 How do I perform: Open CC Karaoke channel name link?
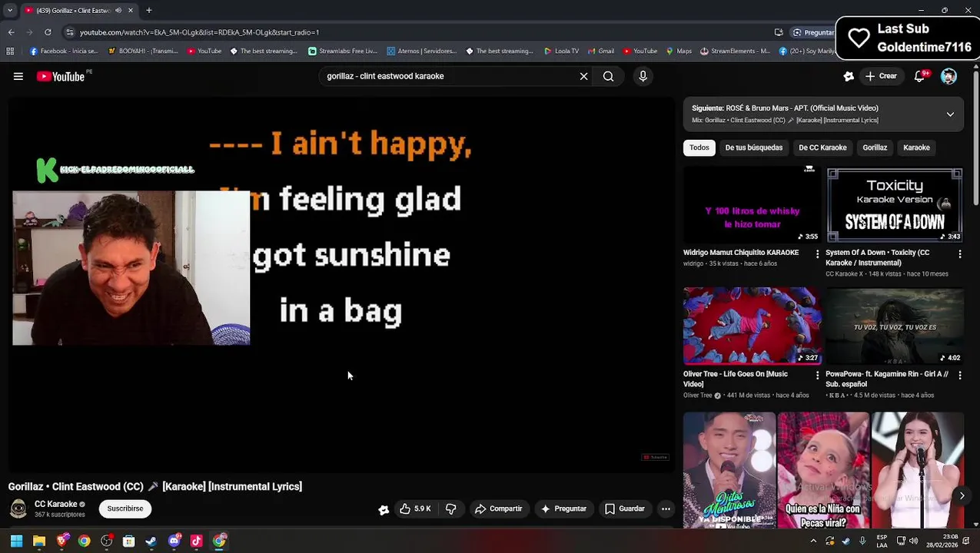(56, 504)
